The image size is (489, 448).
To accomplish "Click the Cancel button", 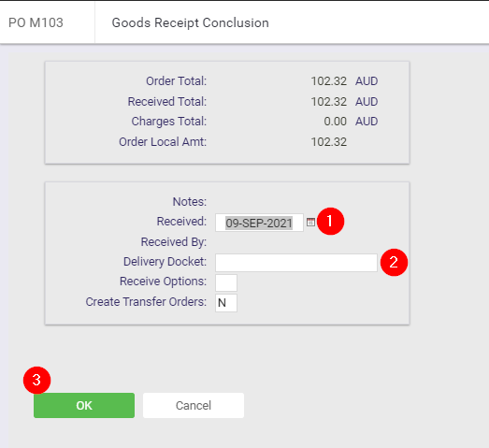I will 194,405.
